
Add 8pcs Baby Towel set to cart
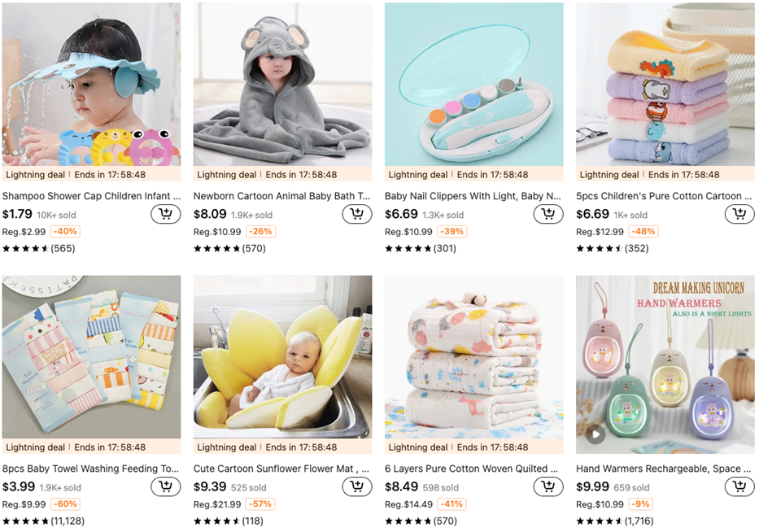pyautogui.click(x=165, y=486)
